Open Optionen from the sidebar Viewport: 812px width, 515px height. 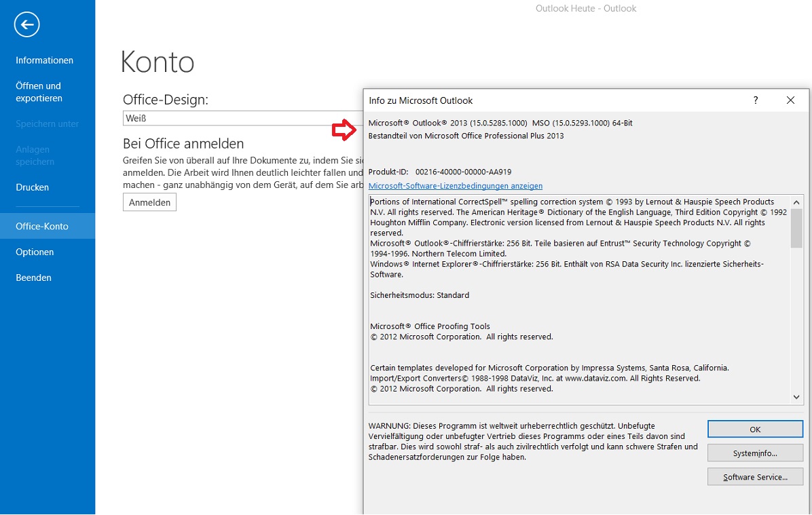pyautogui.click(x=35, y=252)
